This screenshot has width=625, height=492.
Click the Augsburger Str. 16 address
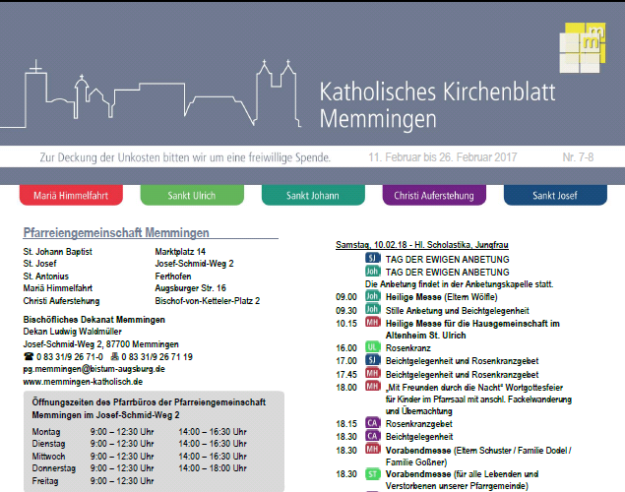pyautogui.click(x=190, y=288)
